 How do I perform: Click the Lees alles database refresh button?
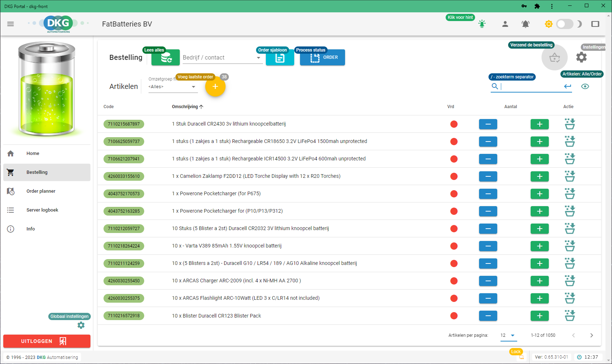166,57
